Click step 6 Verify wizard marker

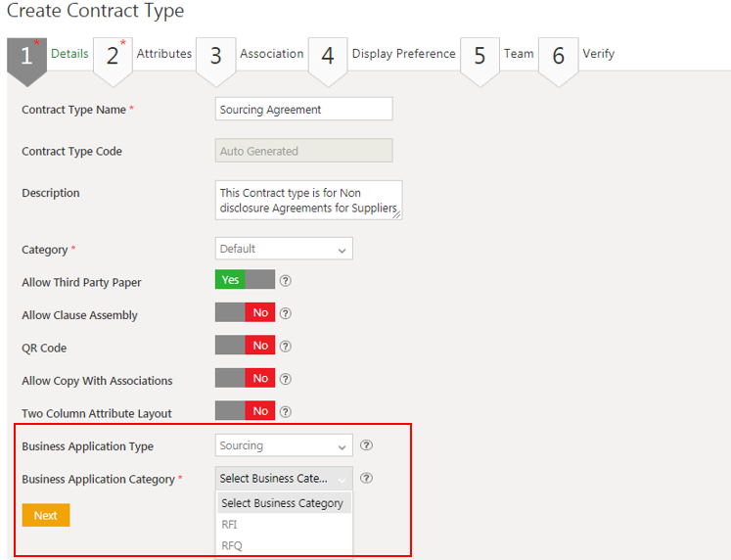click(x=558, y=56)
